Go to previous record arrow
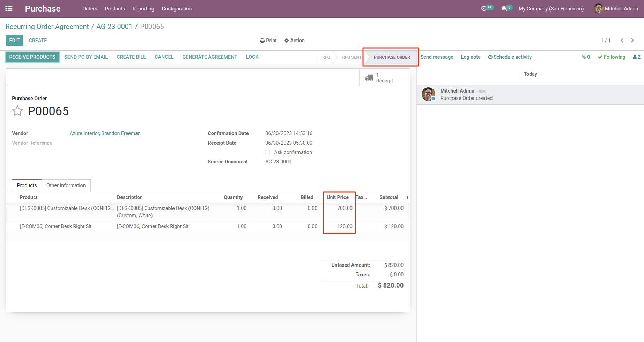 click(x=622, y=41)
